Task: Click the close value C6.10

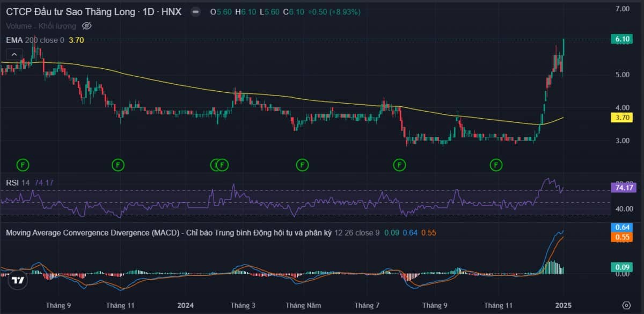Action: [293, 12]
